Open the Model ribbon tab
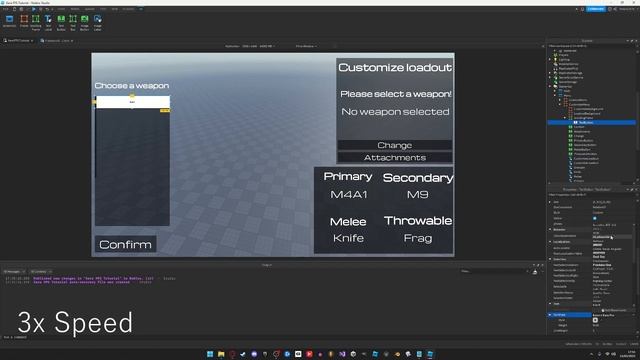 (75, 9)
